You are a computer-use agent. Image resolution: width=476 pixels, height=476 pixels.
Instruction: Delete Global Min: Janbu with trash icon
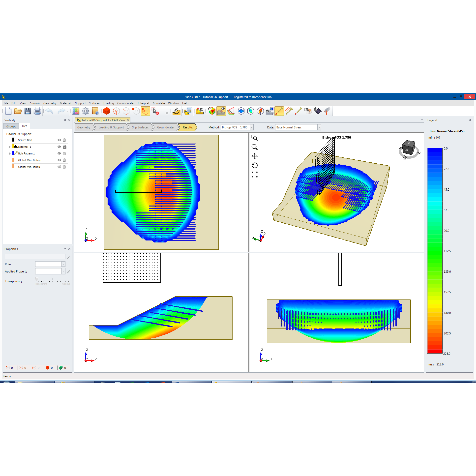(64, 167)
